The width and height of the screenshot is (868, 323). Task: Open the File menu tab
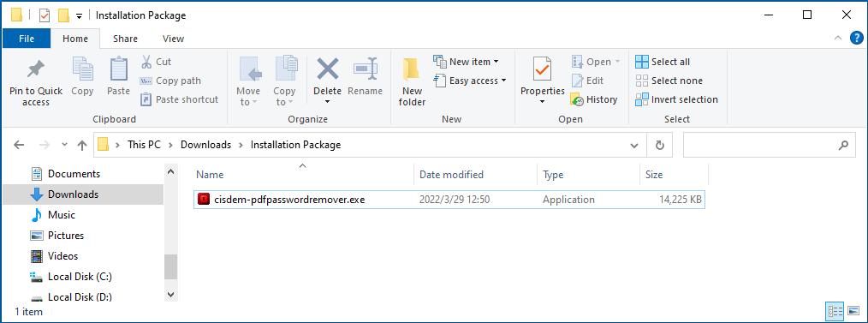27,39
